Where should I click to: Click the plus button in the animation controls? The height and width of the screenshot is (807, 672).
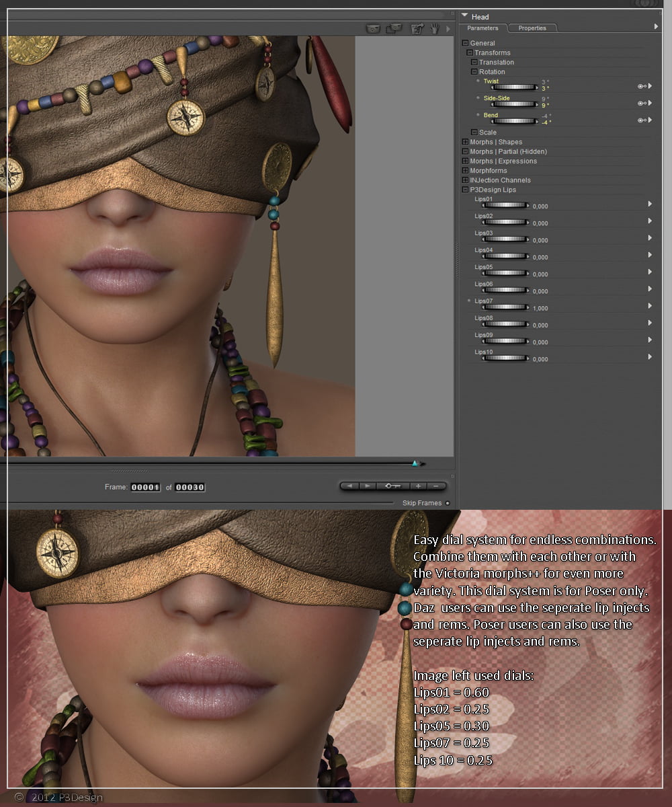418,486
